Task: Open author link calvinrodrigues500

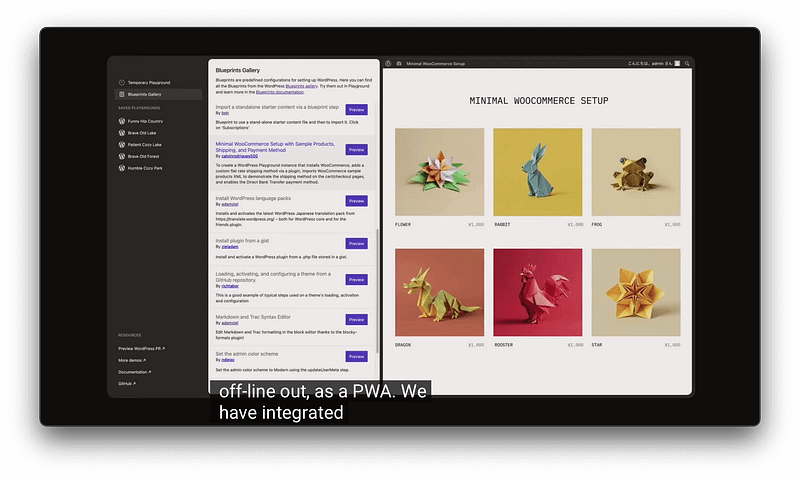Action: point(239,156)
